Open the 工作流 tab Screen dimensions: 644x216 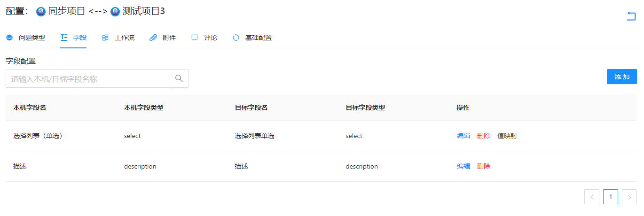(124, 38)
